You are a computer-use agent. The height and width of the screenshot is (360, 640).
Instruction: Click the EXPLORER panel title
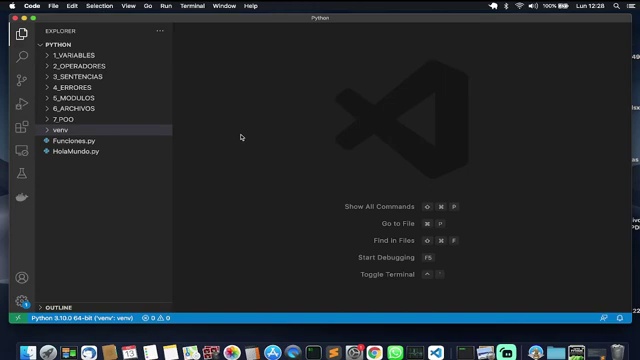coord(60,31)
